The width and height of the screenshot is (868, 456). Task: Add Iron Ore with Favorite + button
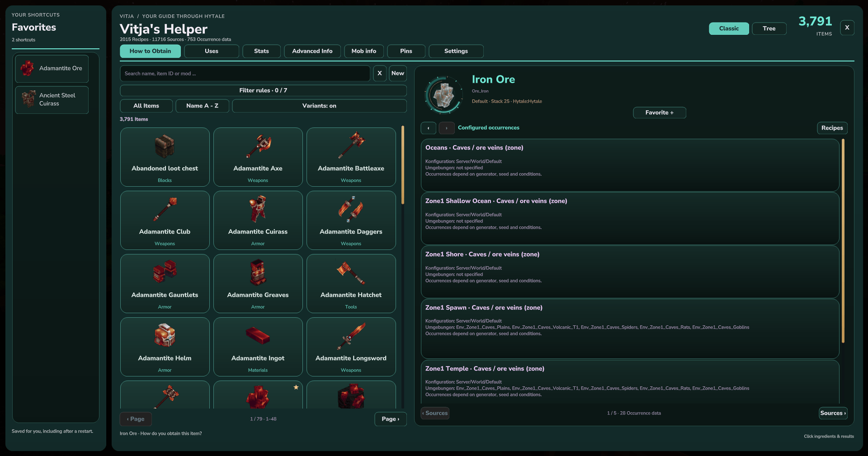tap(659, 113)
